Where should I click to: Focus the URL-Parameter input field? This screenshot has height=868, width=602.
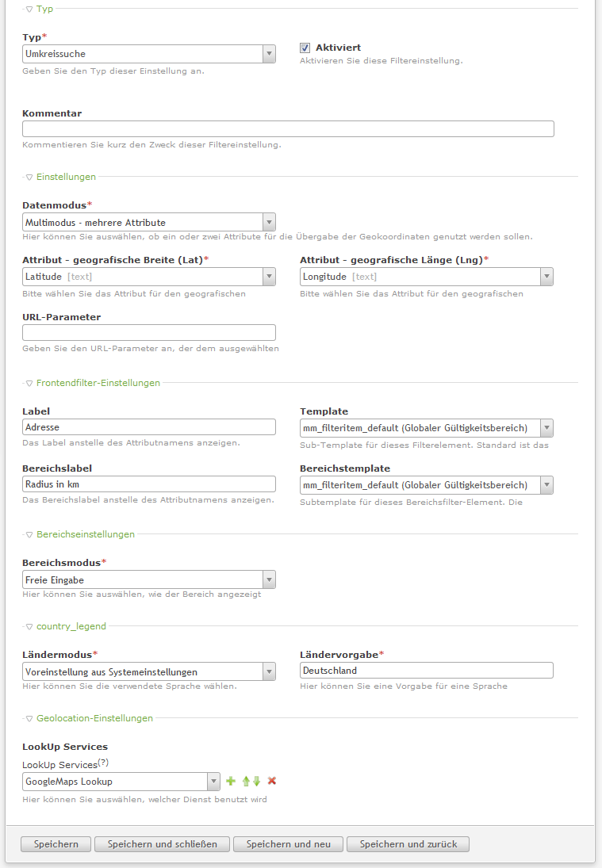coord(149,333)
